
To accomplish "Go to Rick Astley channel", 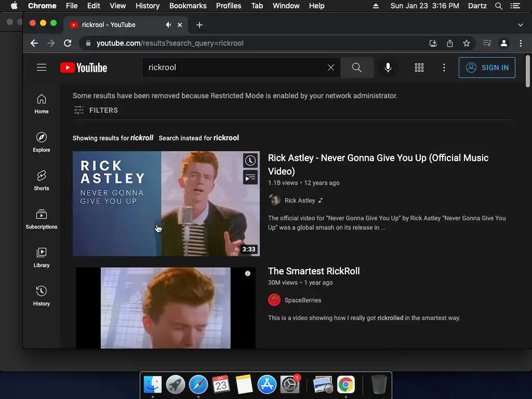I will 300,200.
